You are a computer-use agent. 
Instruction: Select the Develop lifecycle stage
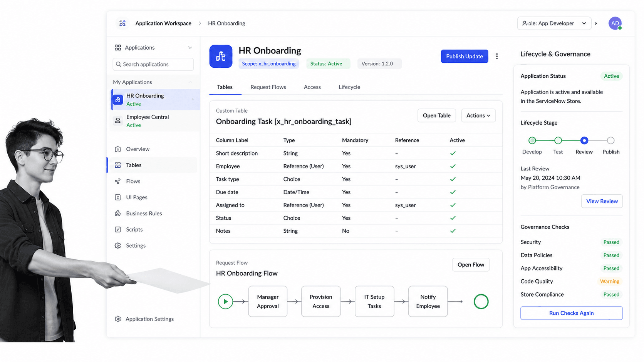(x=532, y=140)
